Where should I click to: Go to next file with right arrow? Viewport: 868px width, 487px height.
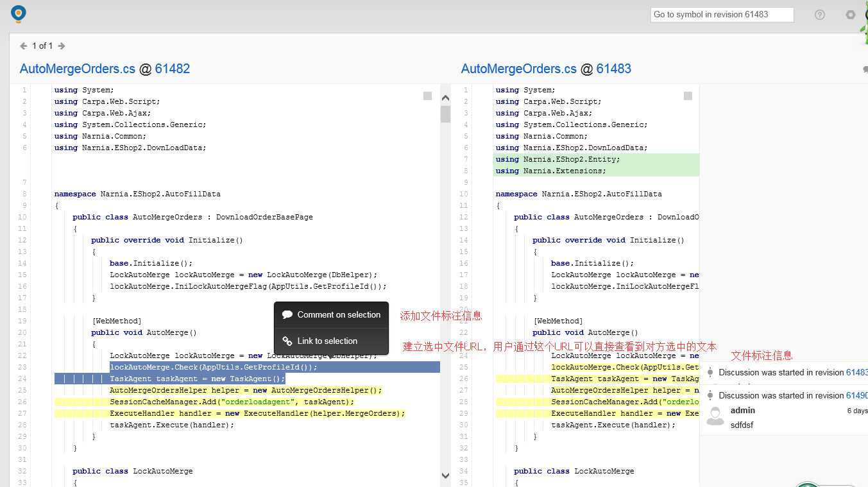[x=62, y=46]
